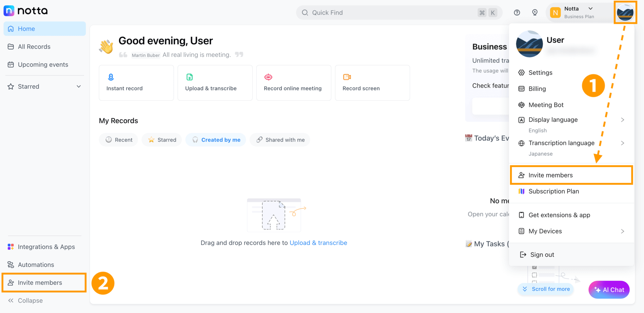Click the Scroll for more button
This screenshot has height=313, width=644.
pyautogui.click(x=546, y=289)
